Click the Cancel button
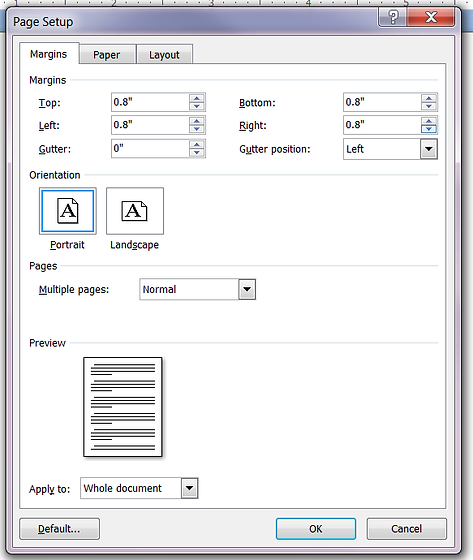The image size is (473, 560). click(x=407, y=529)
